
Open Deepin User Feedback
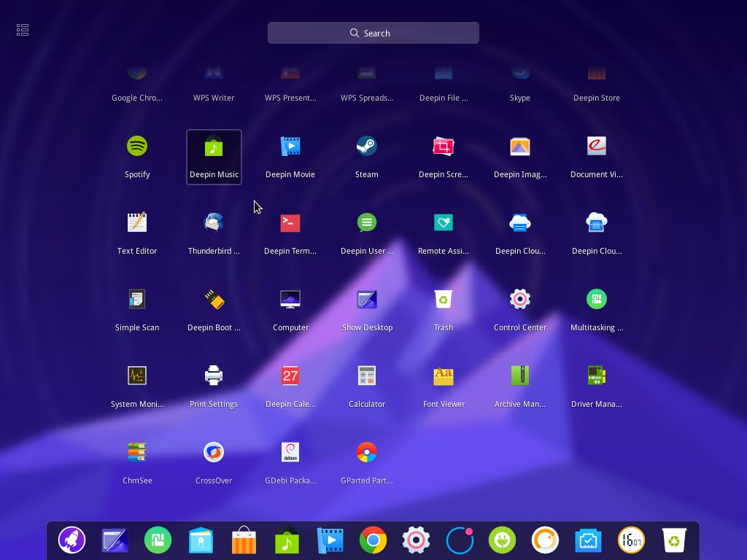(367, 222)
